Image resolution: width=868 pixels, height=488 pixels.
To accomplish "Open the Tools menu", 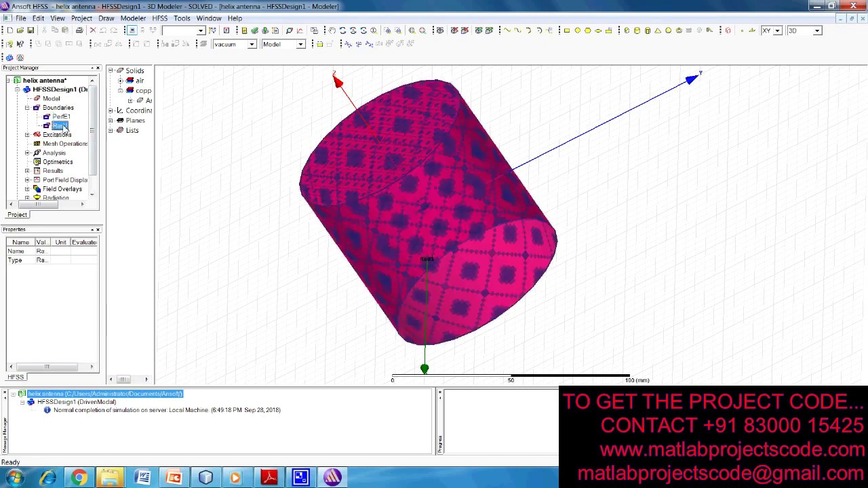I will [x=182, y=18].
